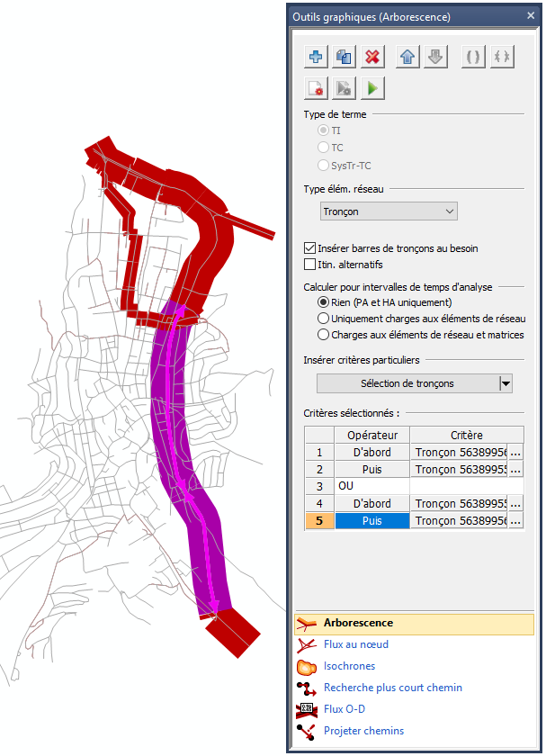Expand the Sélection de tronçons dropdown arrow
This screenshot has height=756, width=546.
click(506, 383)
